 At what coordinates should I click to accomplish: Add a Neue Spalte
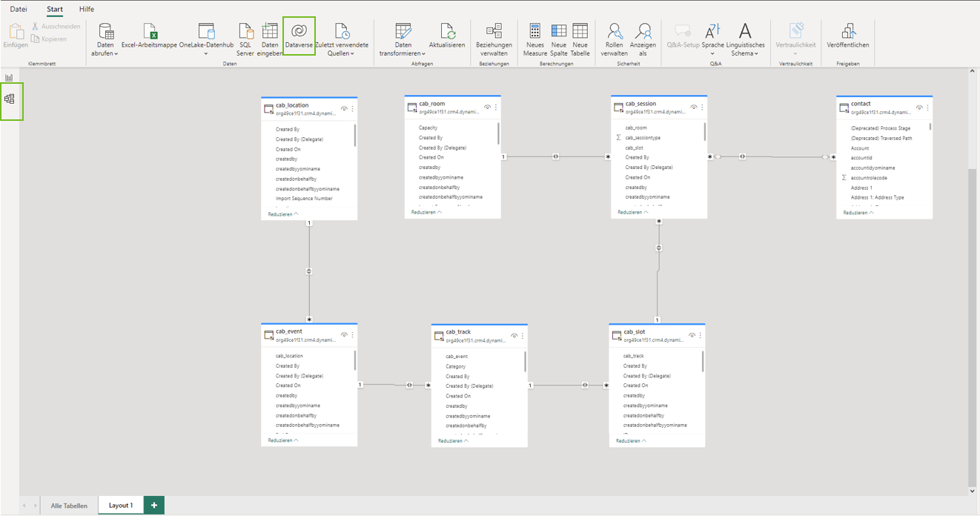click(558, 39)
